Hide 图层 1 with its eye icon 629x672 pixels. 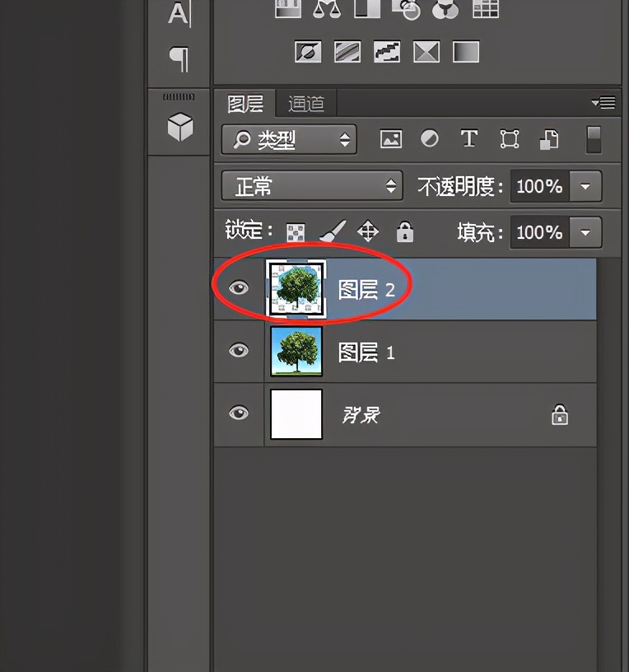coord(239,351)
